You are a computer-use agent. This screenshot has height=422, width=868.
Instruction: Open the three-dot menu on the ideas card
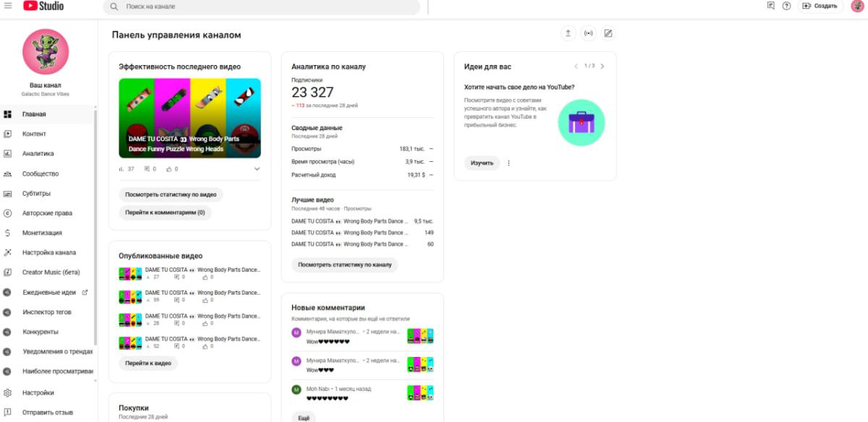click(509, 163)
